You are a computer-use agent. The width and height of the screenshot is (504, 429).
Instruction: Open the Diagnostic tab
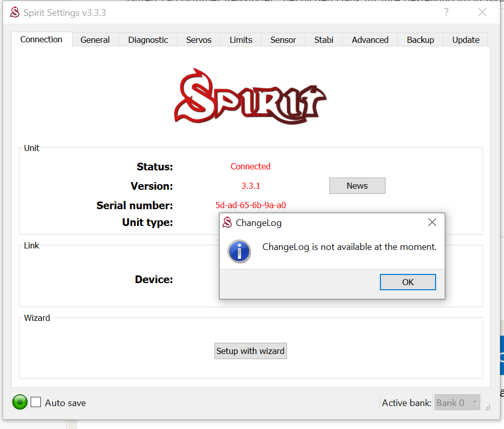[x=148, y=40]
